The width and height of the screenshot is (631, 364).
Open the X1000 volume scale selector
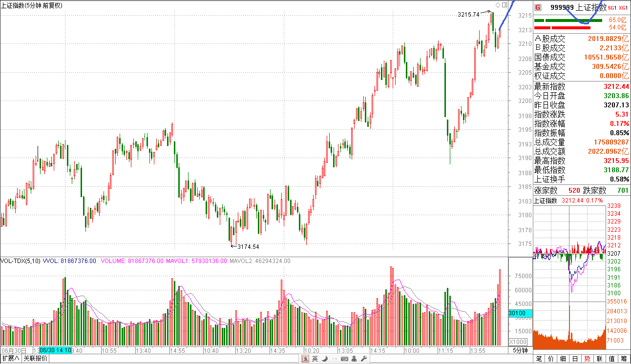(518, 342)
